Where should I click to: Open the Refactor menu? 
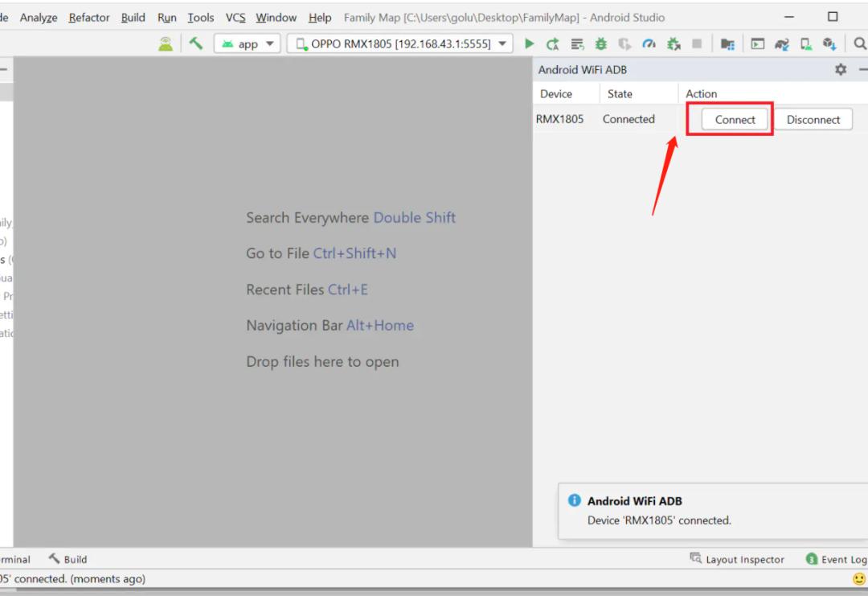point(90,17)
